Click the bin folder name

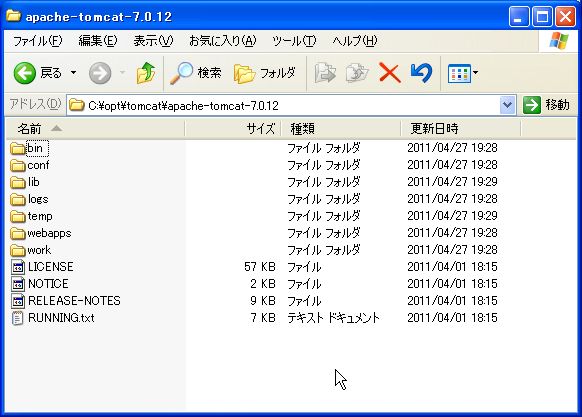(x=35, y=148)
